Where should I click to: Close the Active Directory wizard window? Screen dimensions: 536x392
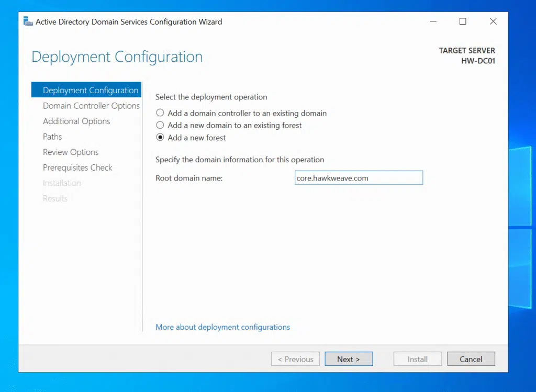493,21
